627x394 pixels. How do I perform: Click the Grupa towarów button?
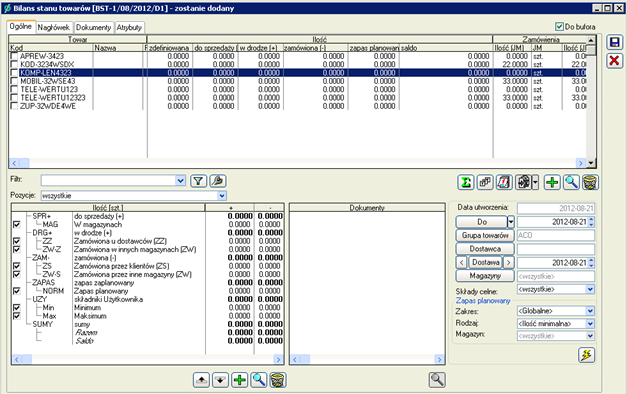point(485,235)
